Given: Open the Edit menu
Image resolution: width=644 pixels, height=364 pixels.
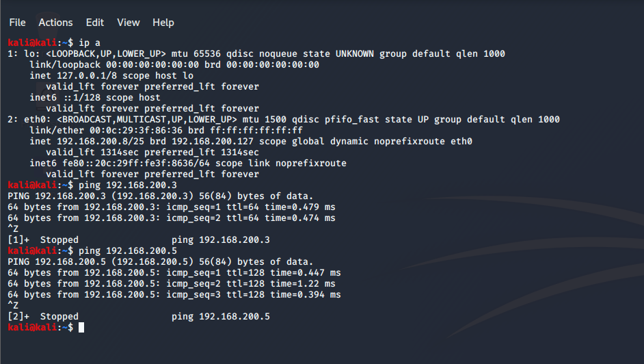Looking at the screenshot, I should (95, 23).
